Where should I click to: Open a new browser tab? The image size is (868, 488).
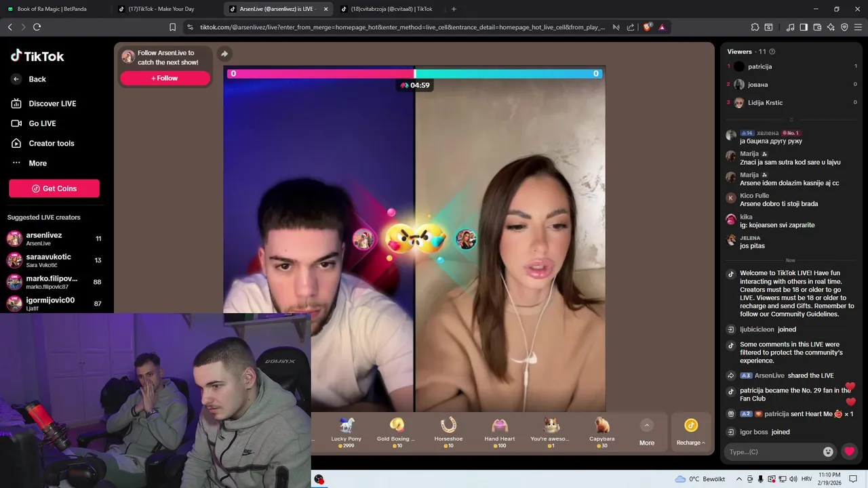pyautogui.click(x=454, y=9)
